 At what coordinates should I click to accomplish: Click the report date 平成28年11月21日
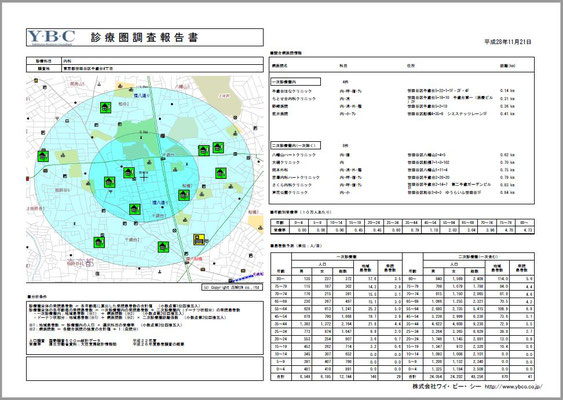tap(508, 42)
